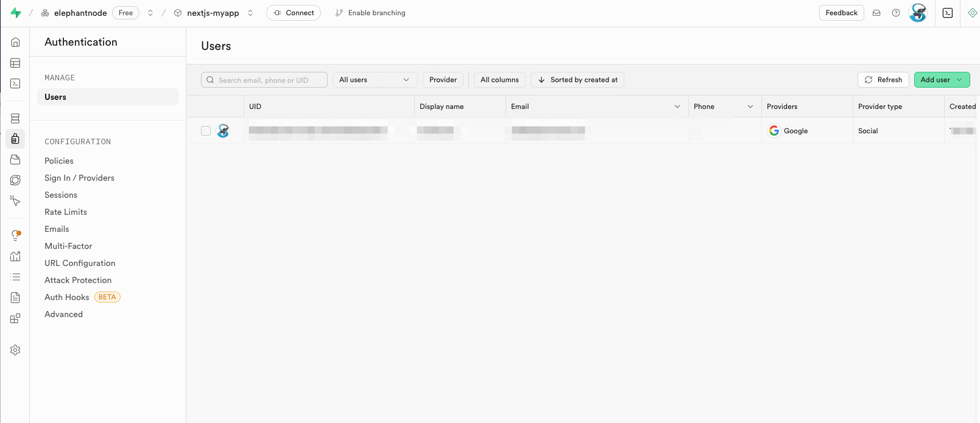The height and width of the screenshot is (423, 980).
Task: Open Project Settings gear icon
Action: click(15, 350)
